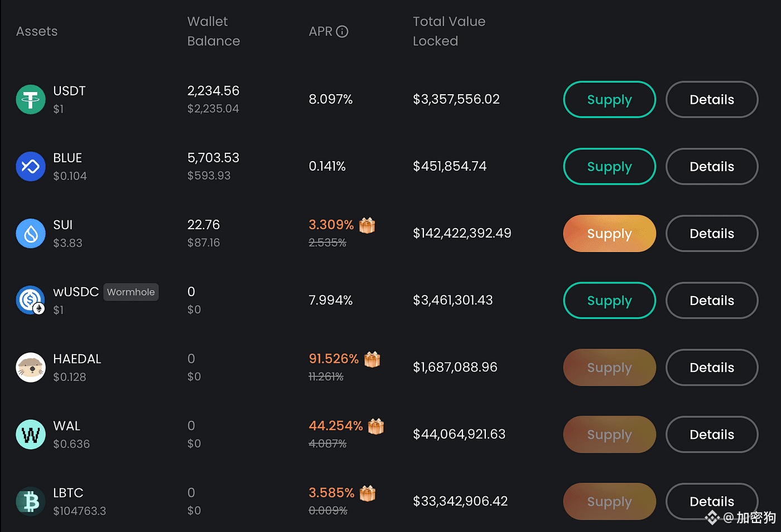Click the SUI droplet token icon
The width and height of the screenshot is (781, 532).
31,233
